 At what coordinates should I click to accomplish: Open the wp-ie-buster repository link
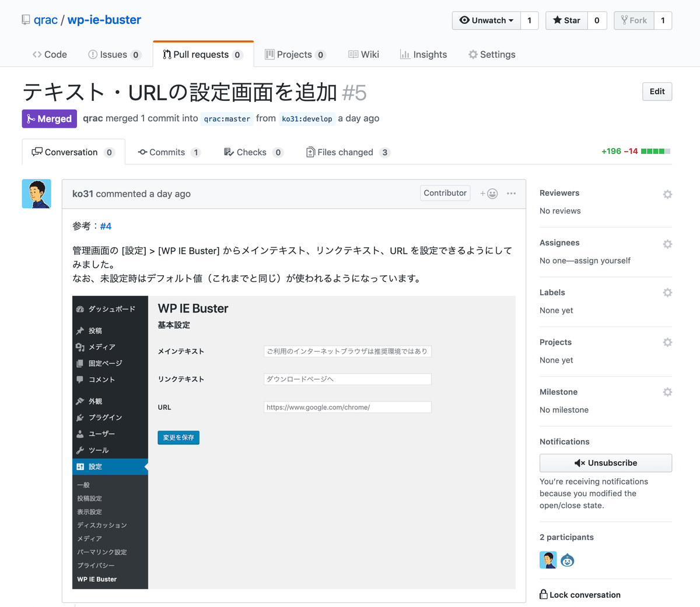[104, 20]
